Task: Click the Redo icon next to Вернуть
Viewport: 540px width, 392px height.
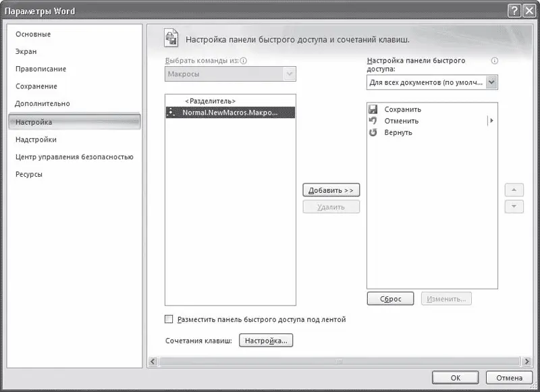Action: (373, 132)
